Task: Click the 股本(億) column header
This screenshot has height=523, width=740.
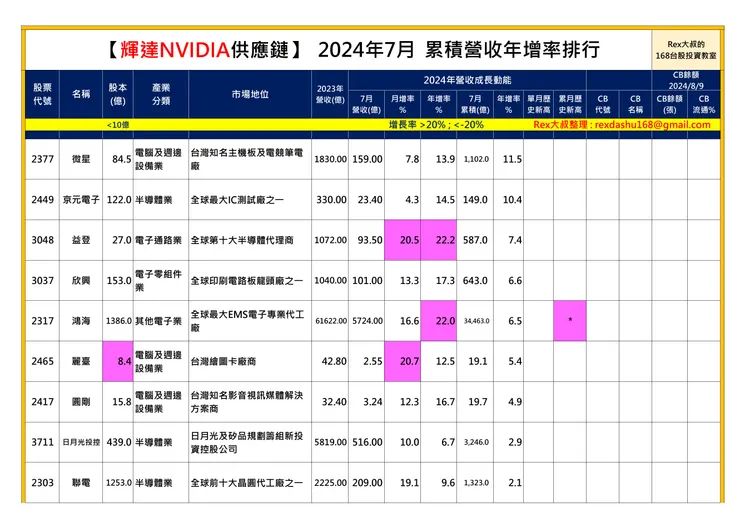Action: tap(118, 94)
